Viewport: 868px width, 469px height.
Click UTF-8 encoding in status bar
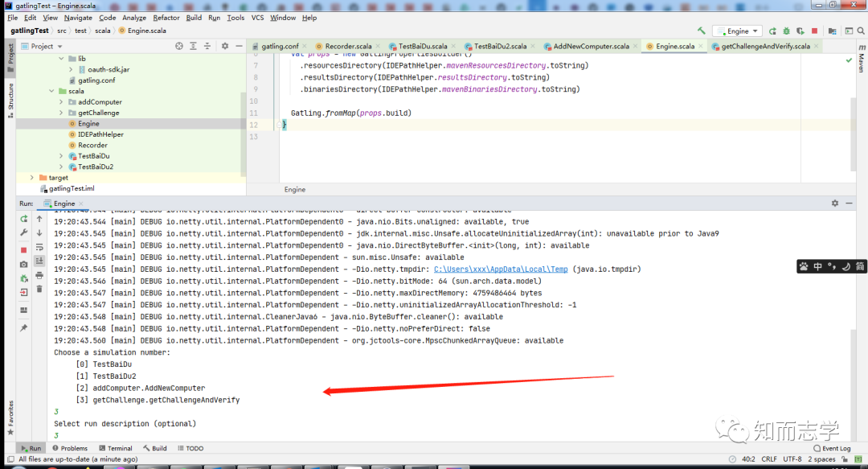pyautogui.click(x=792, y=459)
